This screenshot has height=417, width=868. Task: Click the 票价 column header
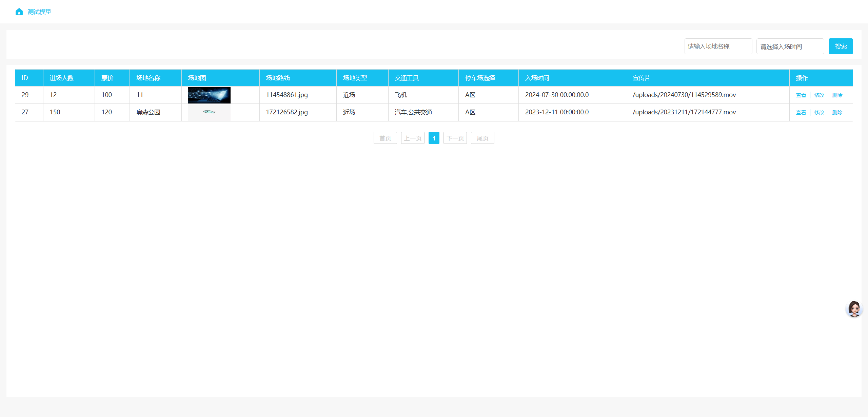(107, 78)
